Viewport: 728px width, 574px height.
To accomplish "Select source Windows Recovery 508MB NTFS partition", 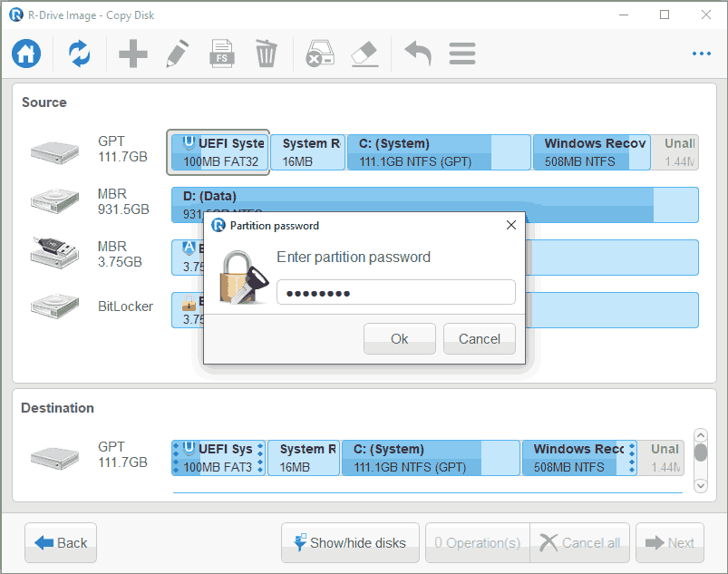I will point(591,152).
